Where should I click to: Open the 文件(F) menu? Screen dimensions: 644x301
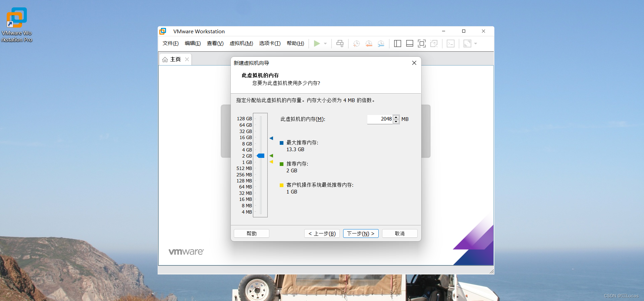click(170, 43)
